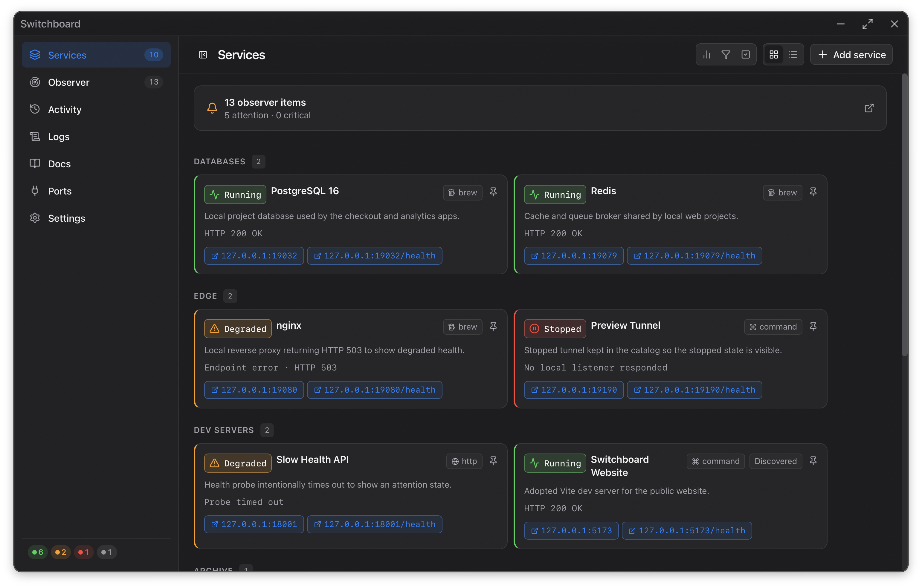Open link 127.0.0.1:19080/health

coord(375,390)
